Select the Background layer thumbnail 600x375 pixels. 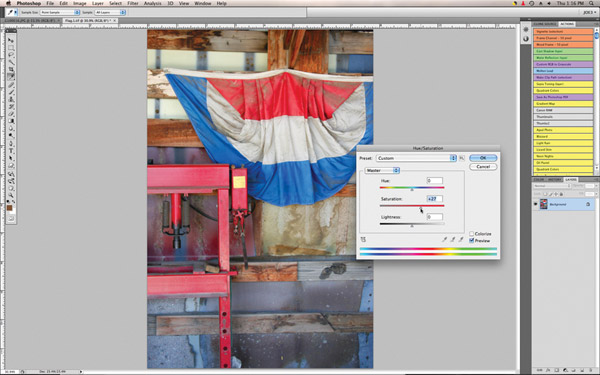[x=543, y=204]
